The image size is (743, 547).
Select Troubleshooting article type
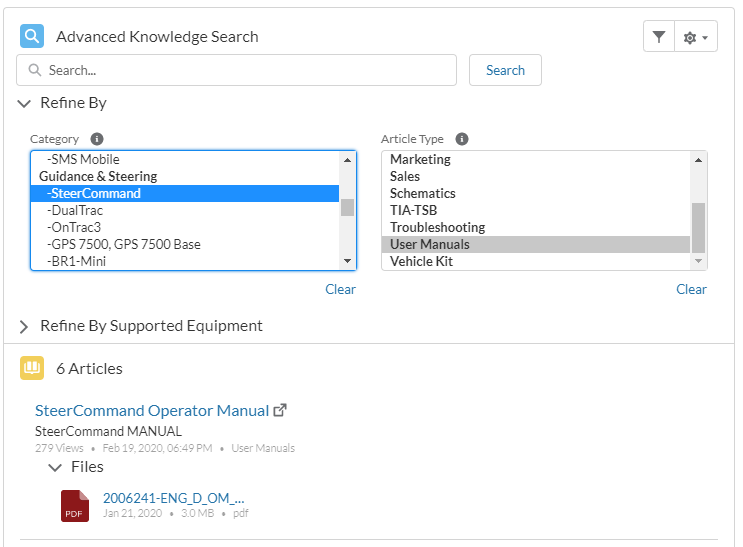point(536,228)
